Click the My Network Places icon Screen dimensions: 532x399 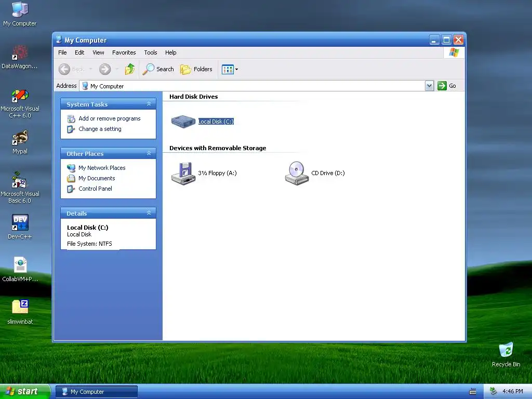point(71,168)
